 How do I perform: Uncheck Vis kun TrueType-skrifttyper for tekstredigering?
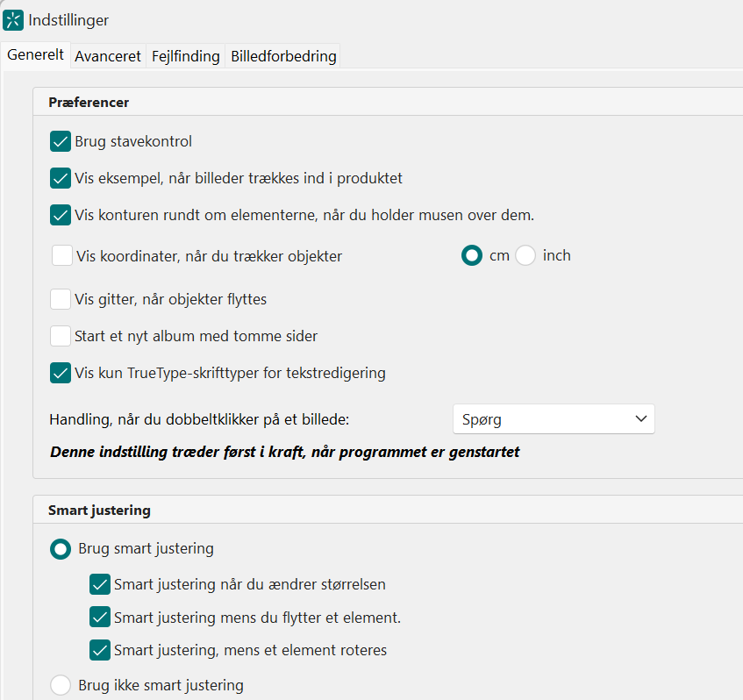61,373
